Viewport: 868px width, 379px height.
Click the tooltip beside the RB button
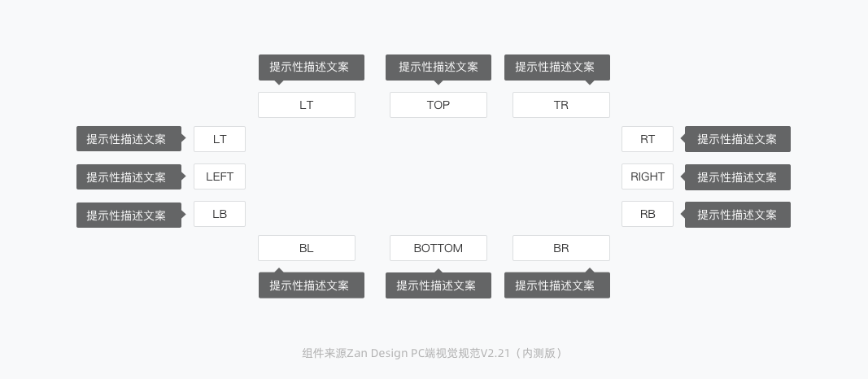pos(738,215)
